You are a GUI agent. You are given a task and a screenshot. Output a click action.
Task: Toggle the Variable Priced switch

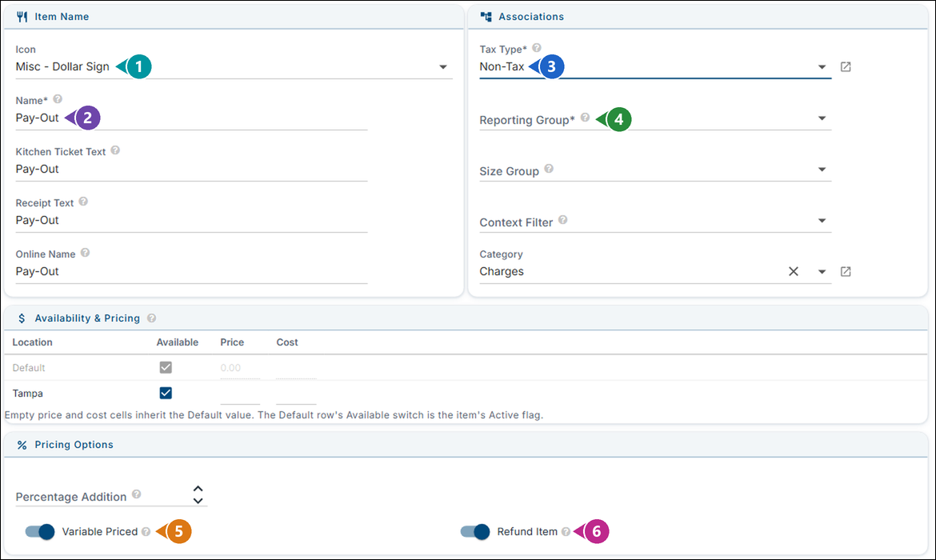[40, 531]
